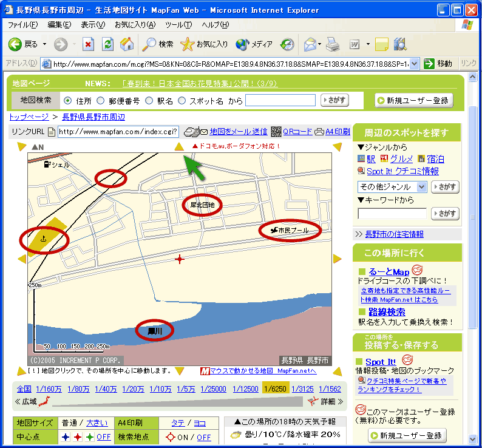Click the 移動 Go button
Image resolution: width=482 pixels, height=448 pixels.
(x=438, y=64)
